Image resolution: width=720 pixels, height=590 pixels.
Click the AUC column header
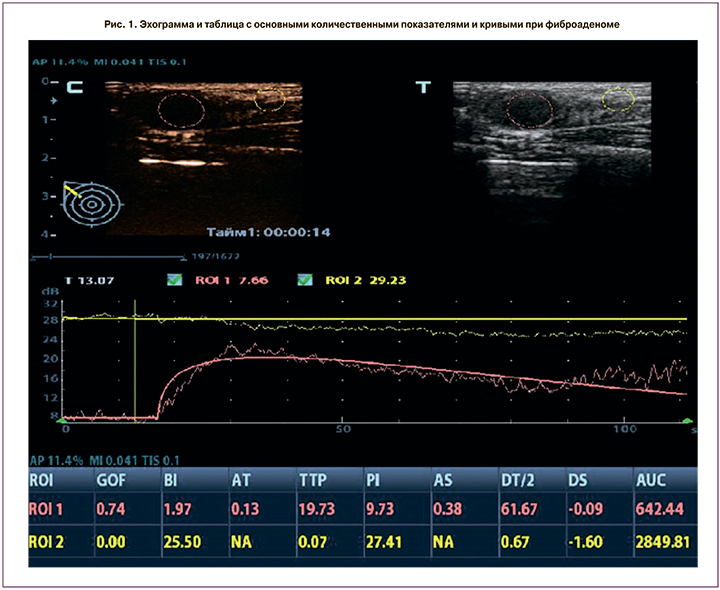tap(651, 481)
